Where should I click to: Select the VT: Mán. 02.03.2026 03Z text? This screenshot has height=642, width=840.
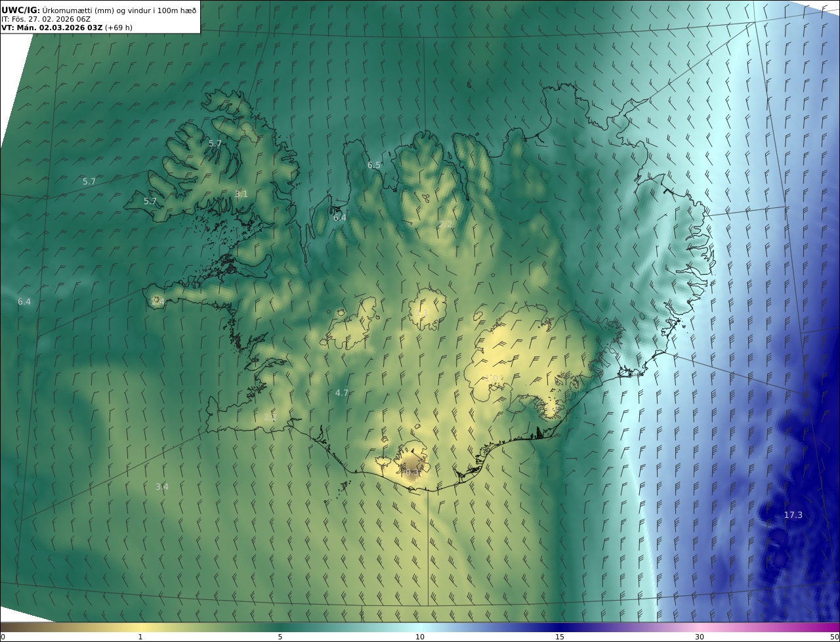pos(52,28)
